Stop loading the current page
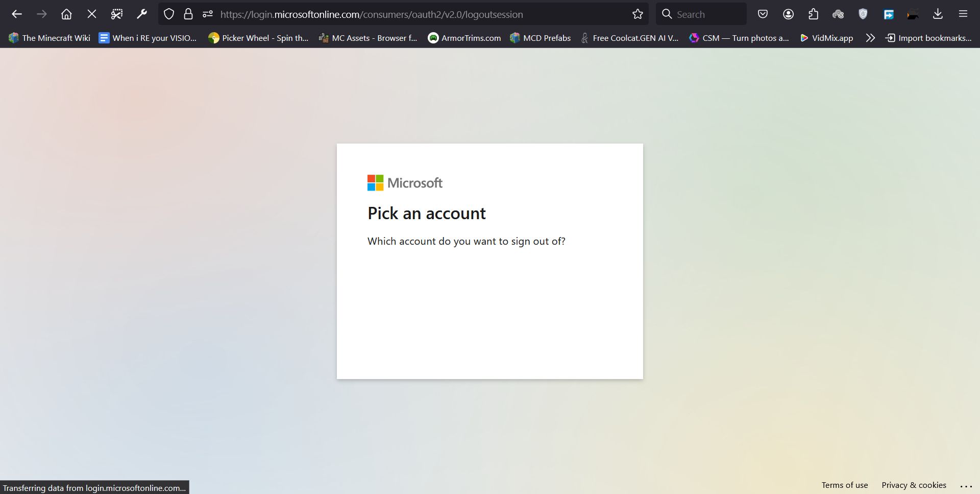The image size is (980, 494). (x=92, y=14)
